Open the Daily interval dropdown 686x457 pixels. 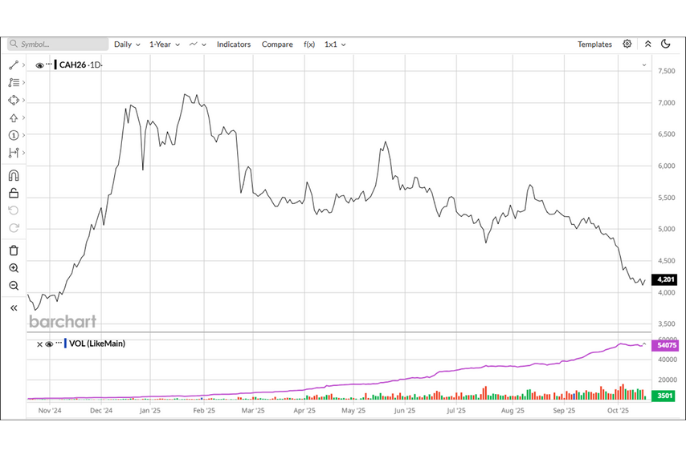coord(127,44)
